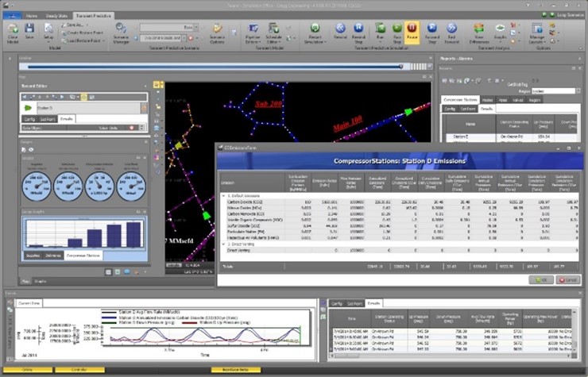Select the Transient Predictive ribbon tab
The height and width of the screenshot is (377, 588).
(x=94, y=16)
